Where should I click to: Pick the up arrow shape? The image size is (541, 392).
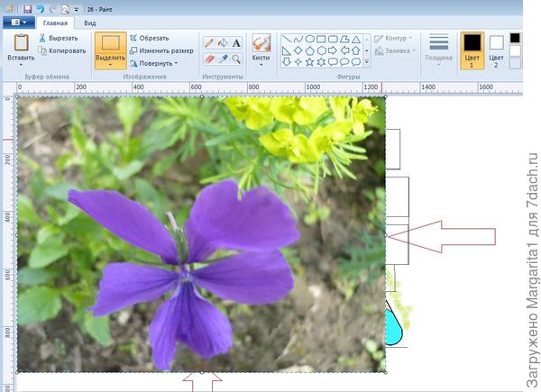click(x=356, y=50)
